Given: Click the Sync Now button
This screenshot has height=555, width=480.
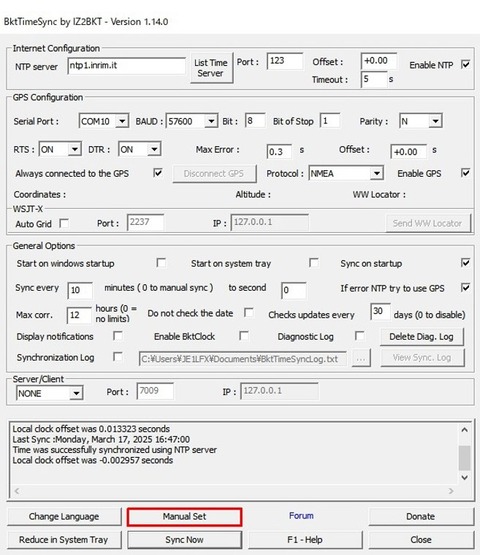Looking at the screenshot, I should (x=184, y=540).
